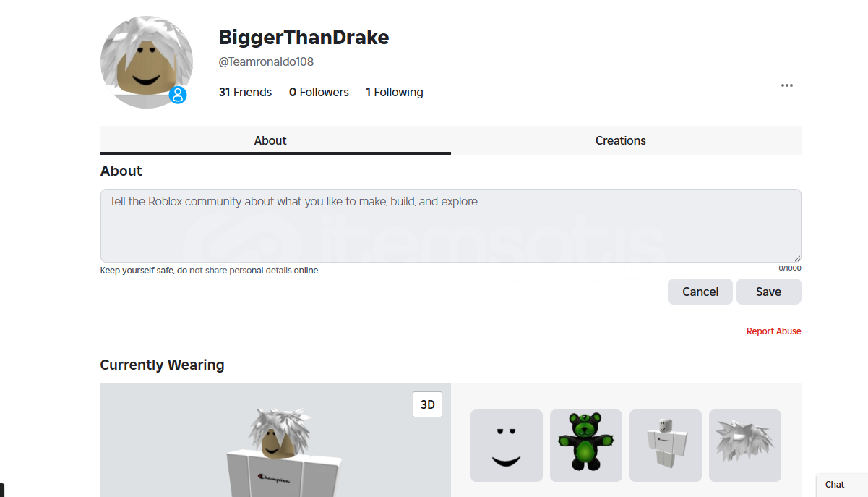Open the three-dot profile options menu
Image resolution: width=868 pixels, height=497 pixels.
787,85
